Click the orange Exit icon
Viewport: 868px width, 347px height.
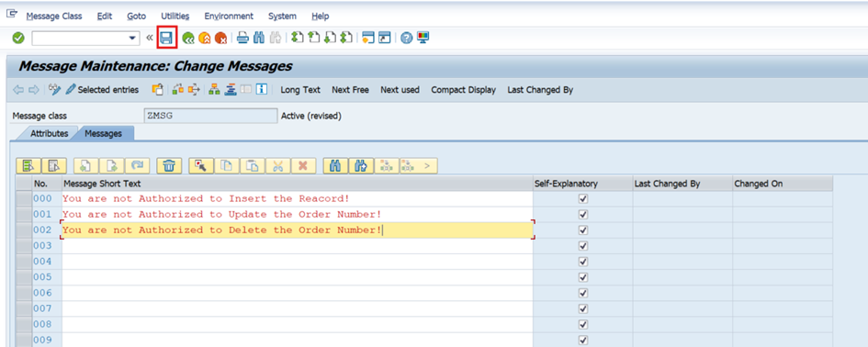[205, 39]
